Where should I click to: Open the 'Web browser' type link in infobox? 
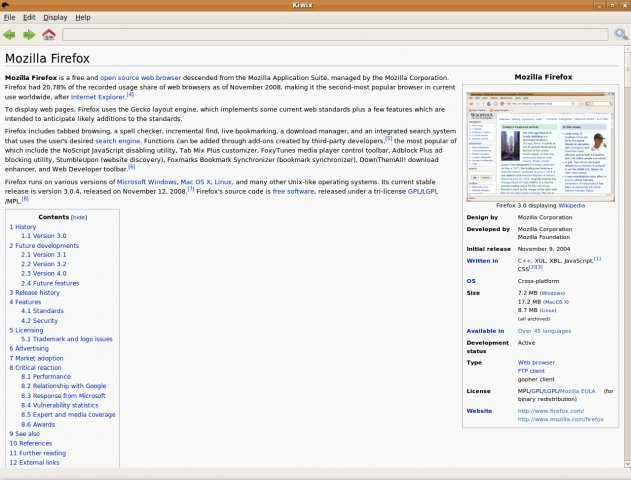(x=536, y=363)
